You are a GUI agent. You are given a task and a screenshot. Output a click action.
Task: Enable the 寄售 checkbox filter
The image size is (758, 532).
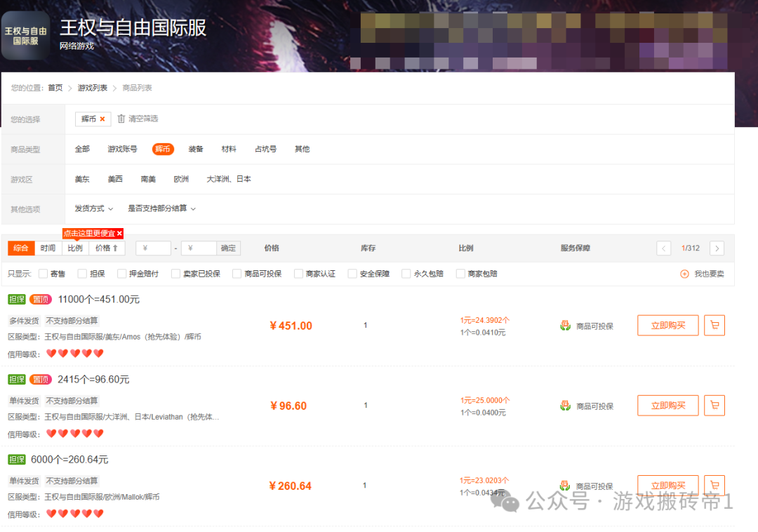coord(44,274)
